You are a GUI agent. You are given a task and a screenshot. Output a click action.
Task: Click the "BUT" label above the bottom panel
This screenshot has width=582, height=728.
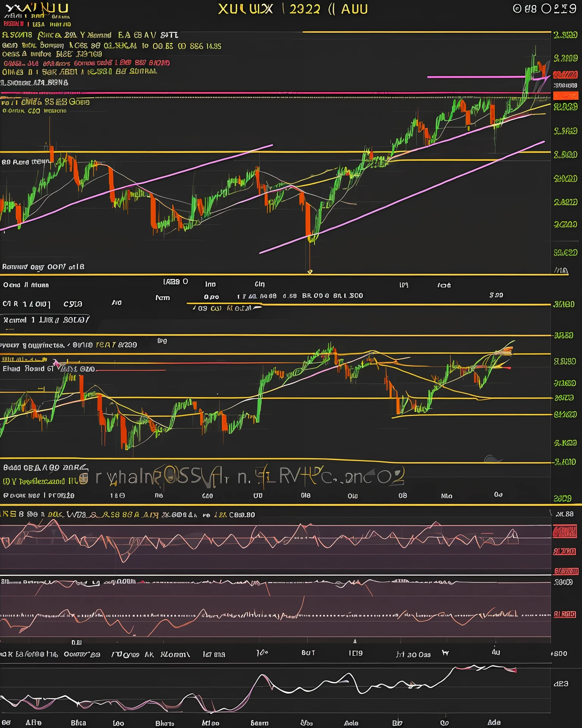click(308, 653)
